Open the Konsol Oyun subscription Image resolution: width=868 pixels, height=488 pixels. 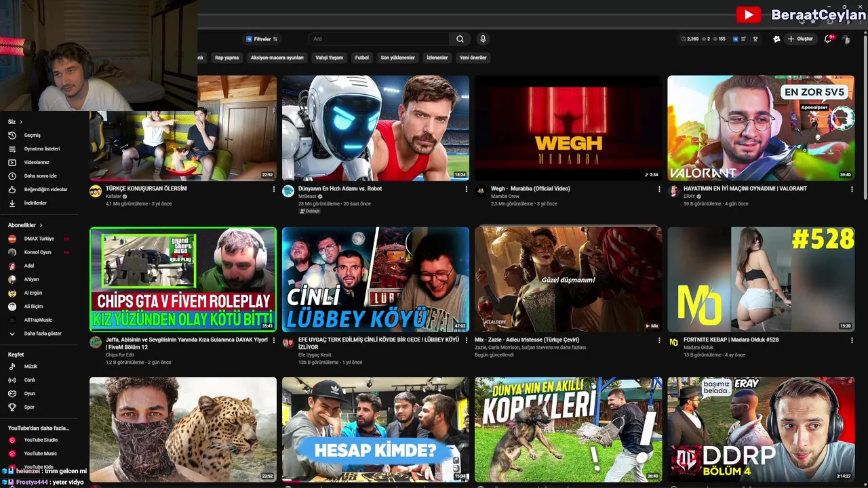37,252
